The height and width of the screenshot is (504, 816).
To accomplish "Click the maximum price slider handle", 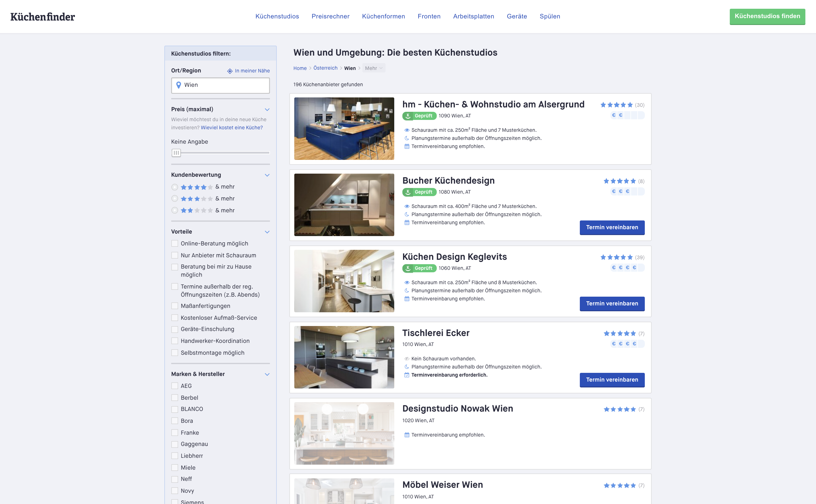I will click(x=176, y=153).
